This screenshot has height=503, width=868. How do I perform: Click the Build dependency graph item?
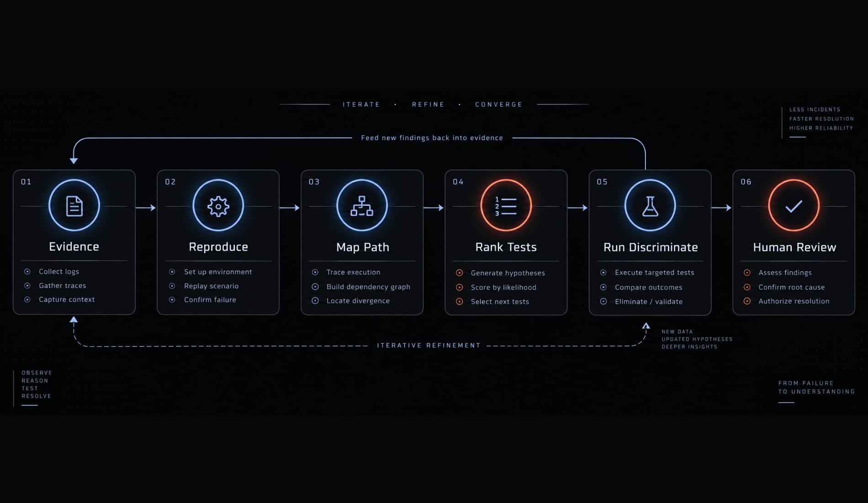(368, 287)
